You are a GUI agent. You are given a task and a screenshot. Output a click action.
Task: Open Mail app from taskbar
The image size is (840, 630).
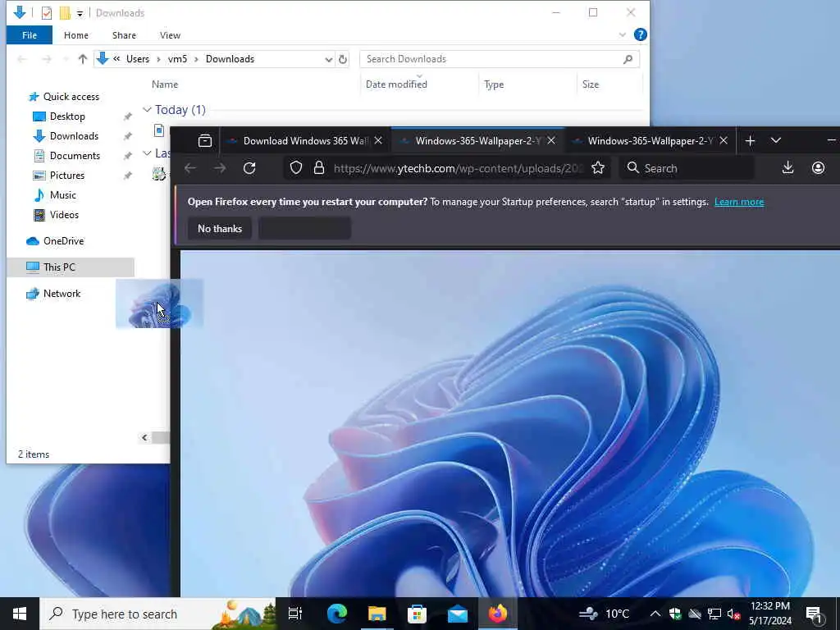pos(458,614)
